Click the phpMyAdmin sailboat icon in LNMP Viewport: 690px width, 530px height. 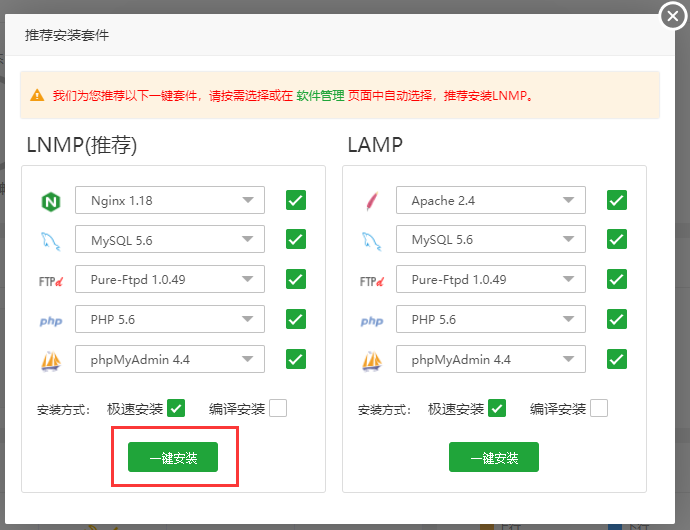tap(51, 361)
